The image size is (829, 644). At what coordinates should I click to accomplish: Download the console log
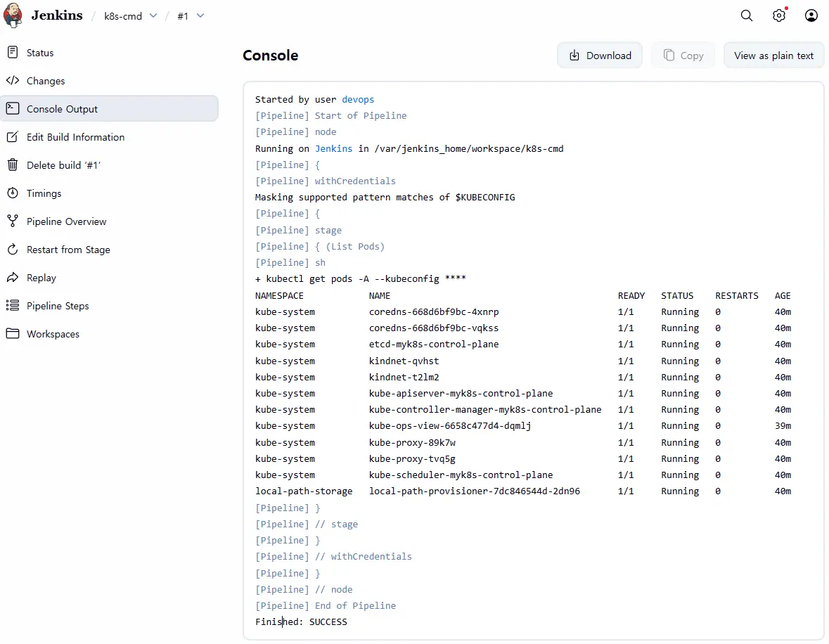600,56
